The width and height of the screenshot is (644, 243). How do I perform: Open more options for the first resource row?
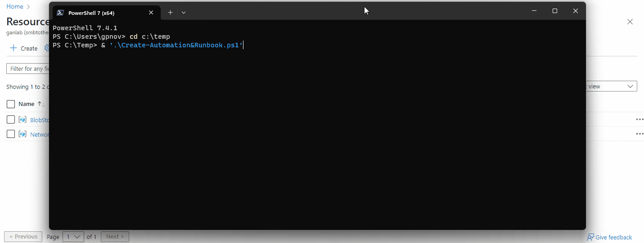(x=639, y=120)
